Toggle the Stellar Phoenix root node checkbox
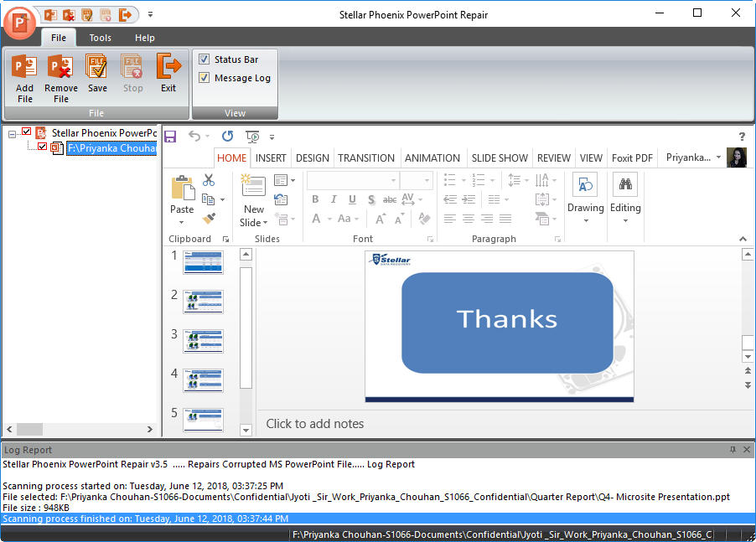 point(27,132)
